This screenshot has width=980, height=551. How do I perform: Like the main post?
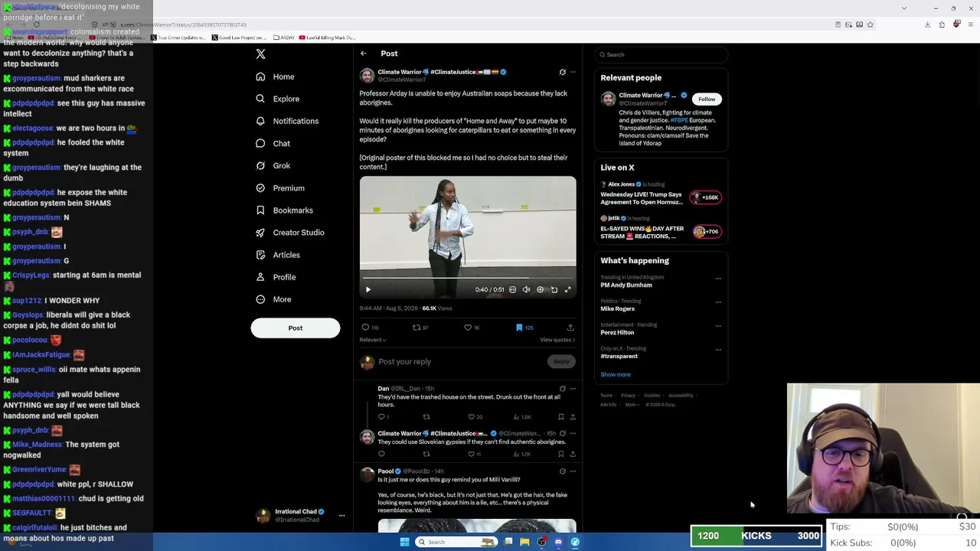click(x=468, y=328)
